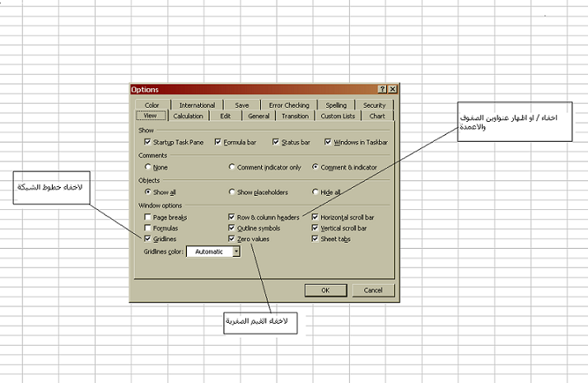Open the Error Checking tab
Screen dimensions: 588x383
(288, 105)
